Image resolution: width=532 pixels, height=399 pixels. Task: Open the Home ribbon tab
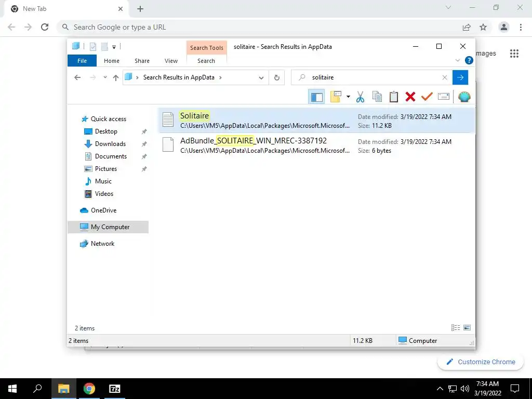(112, 61)
